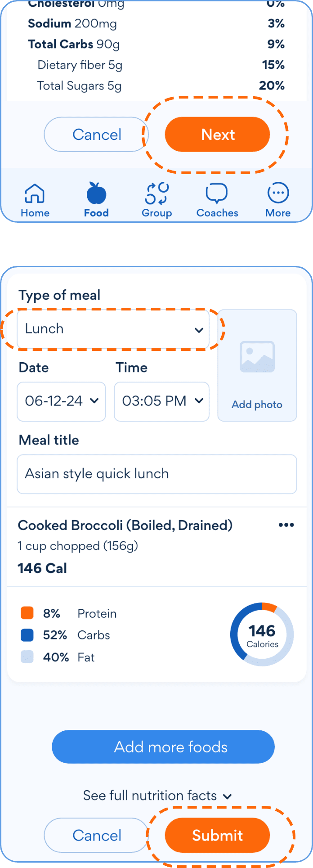Expand the Type of meal dropdown
The width and height of the screenshot is (313, 868).
(113, 329)
